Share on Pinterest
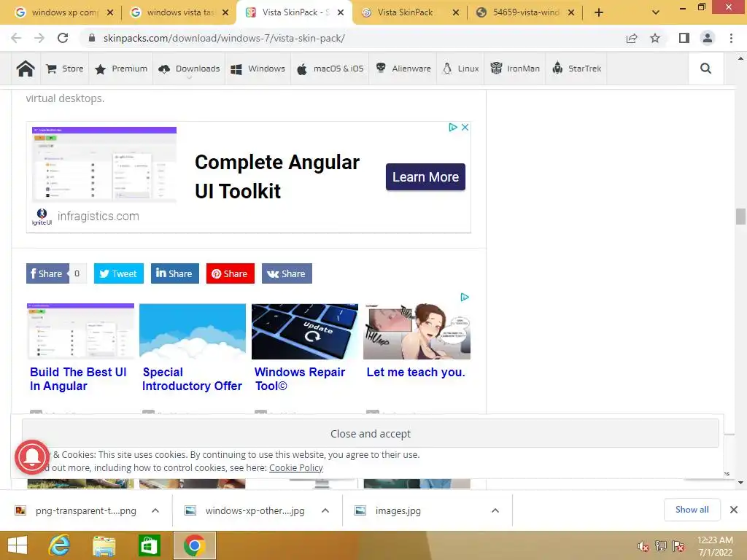 tap(230, 273)
